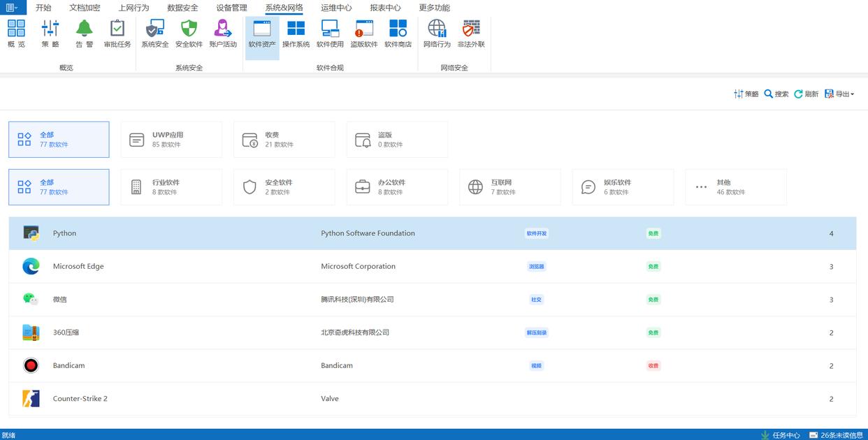This screenshot has width=868, height=440.
Task: Select the 办公软件 category filter
Action: [397, 187]
